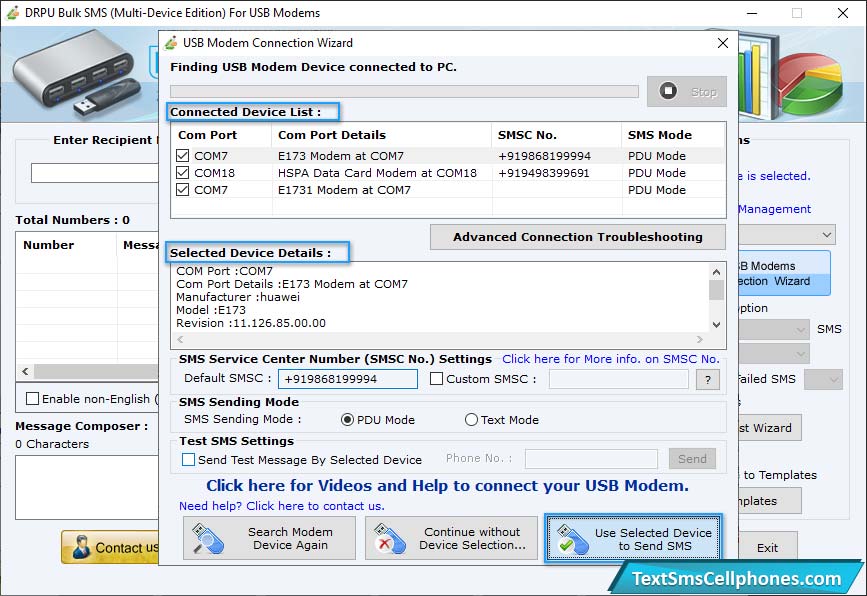Click the device details vertical scrollbar thumb
Image resolution: width=867 pixels, height=596 pixels.
[x=717, y=290]
